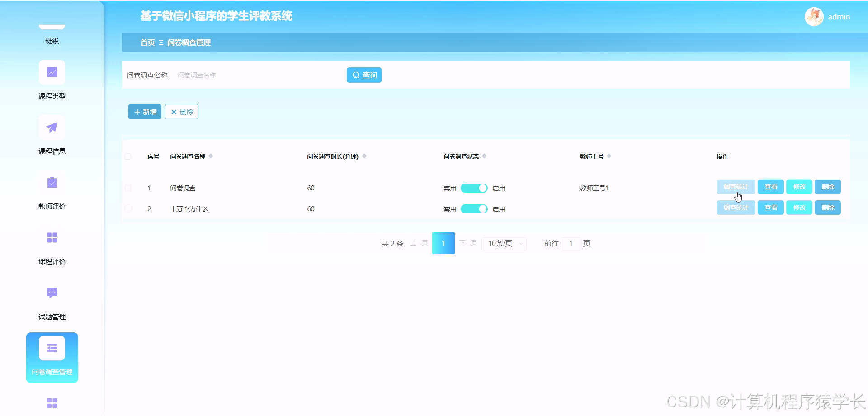Toggle the status switch for 十万个为什么

coord(473,208)
